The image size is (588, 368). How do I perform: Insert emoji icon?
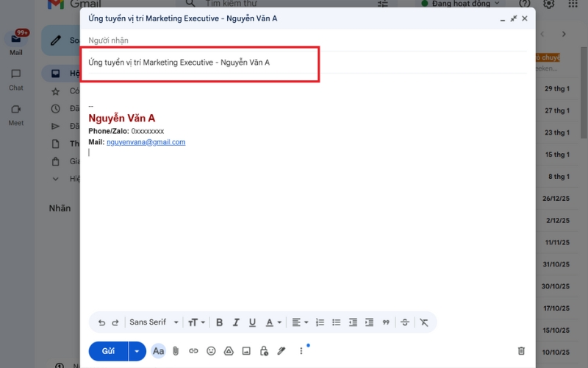(211, 351)
